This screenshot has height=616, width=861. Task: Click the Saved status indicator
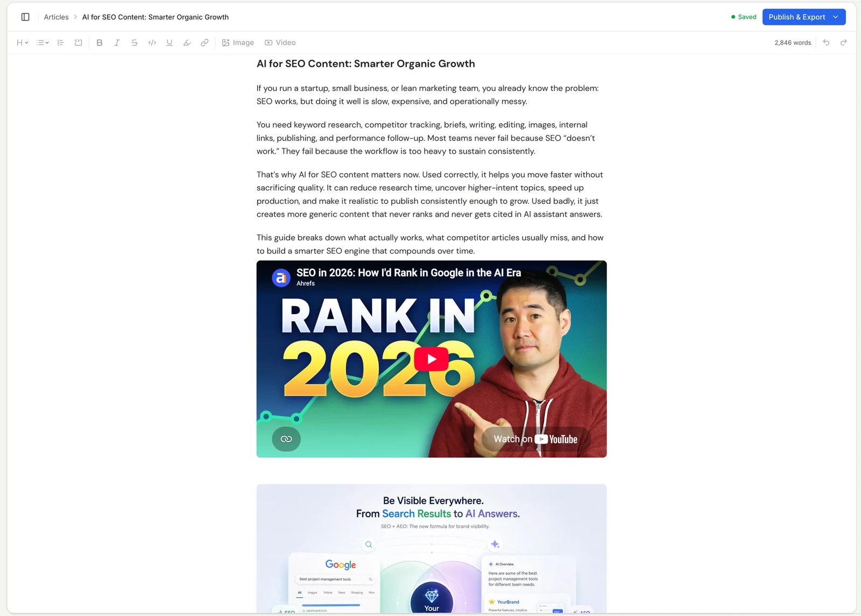click(744, 17)
